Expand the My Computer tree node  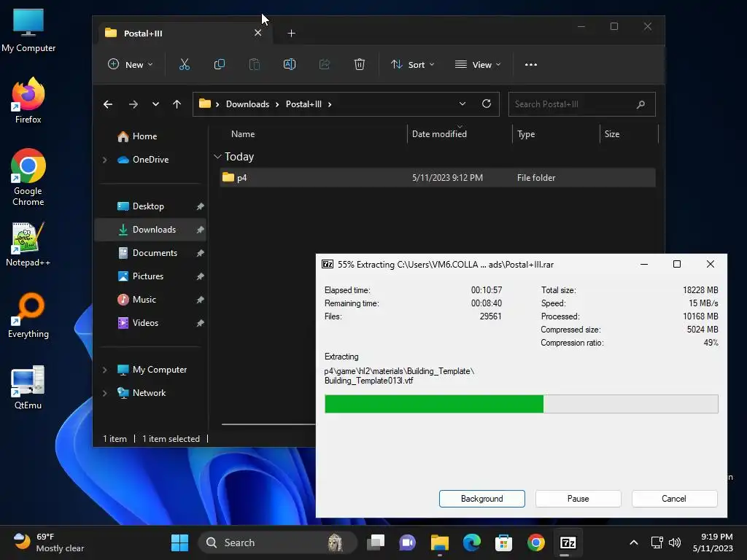coord(105,370)
